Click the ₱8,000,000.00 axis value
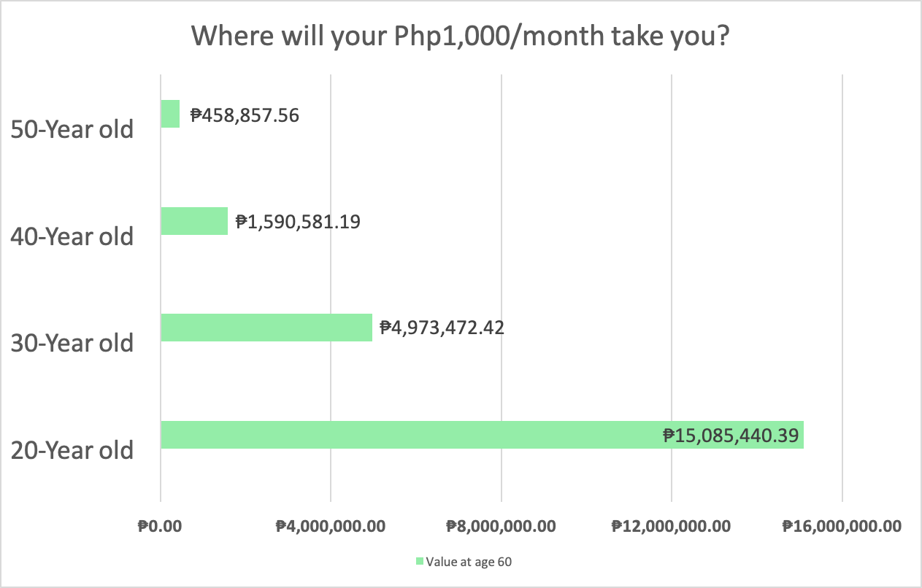Screen dimensions: 922x588 [502, 526]
